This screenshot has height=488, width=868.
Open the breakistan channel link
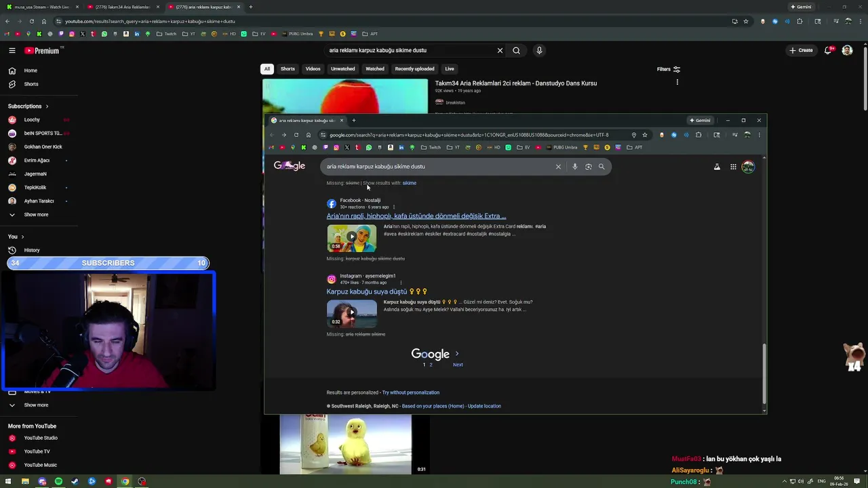455,102
